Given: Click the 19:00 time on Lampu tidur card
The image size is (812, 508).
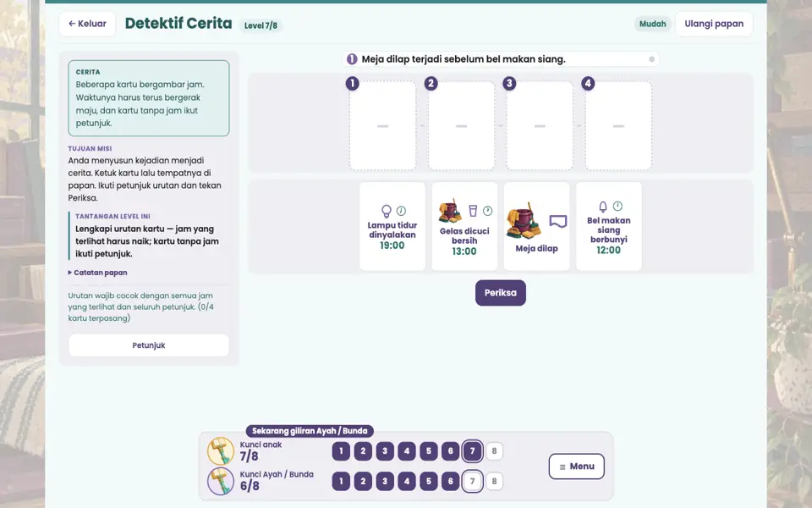Looking at the screenshot, I should tap(392, 246).
